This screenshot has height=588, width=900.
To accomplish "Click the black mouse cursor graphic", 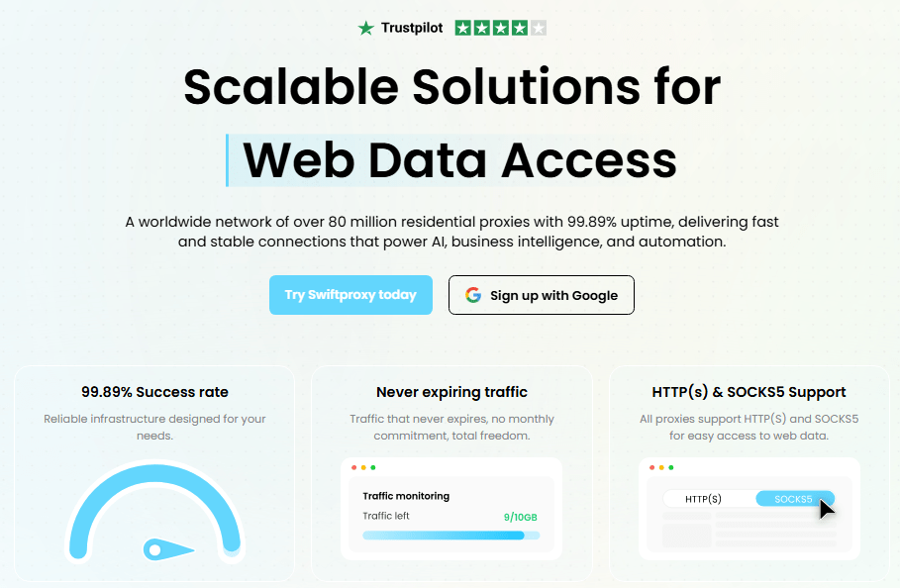I will coord(827,509).
